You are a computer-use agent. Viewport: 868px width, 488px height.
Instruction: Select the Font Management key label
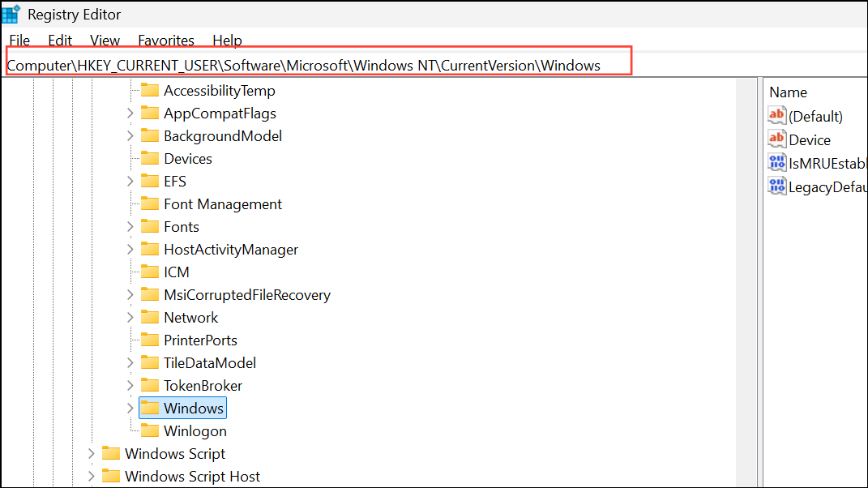pyautogui.click(x=223, y=204)
